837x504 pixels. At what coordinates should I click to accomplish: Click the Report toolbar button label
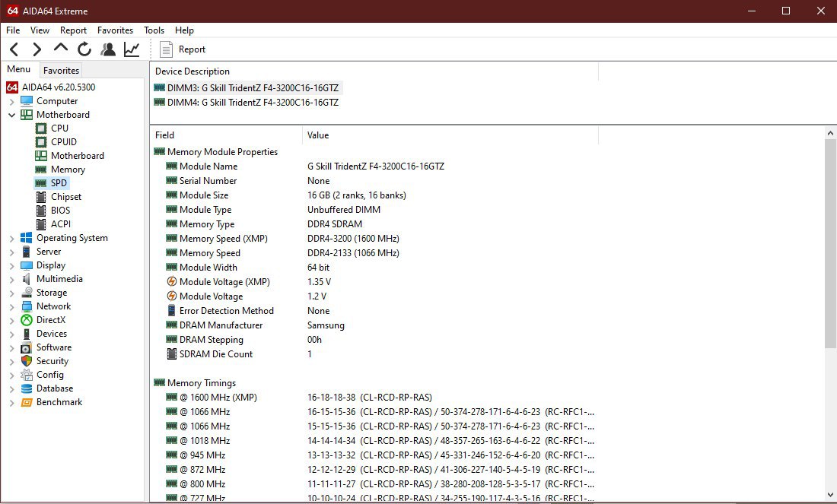[x=193, y=49]
